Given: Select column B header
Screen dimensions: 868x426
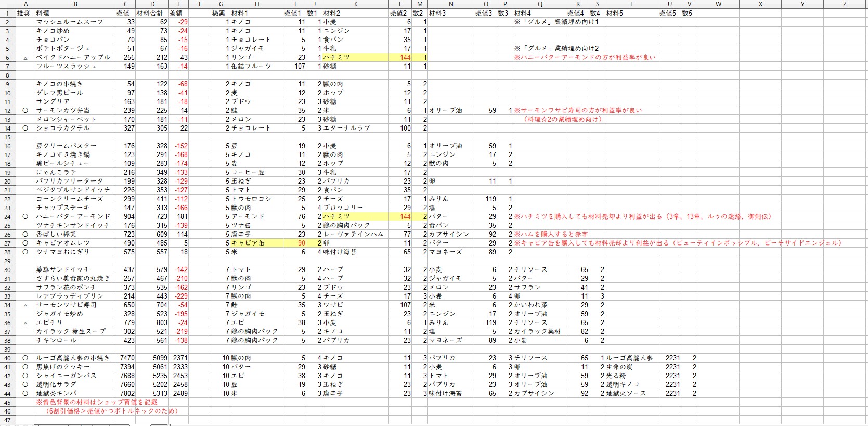Looking at the screenshot, I should (75, 4).
